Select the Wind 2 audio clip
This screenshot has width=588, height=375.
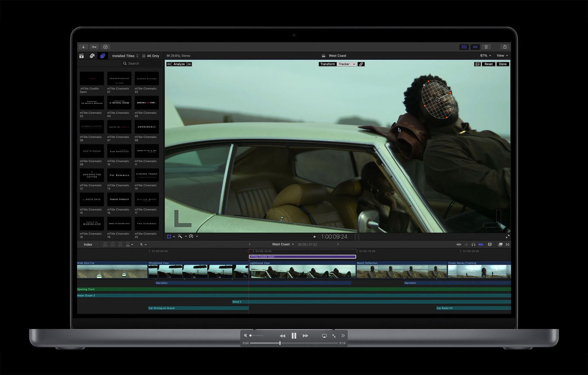coord(371,302)
